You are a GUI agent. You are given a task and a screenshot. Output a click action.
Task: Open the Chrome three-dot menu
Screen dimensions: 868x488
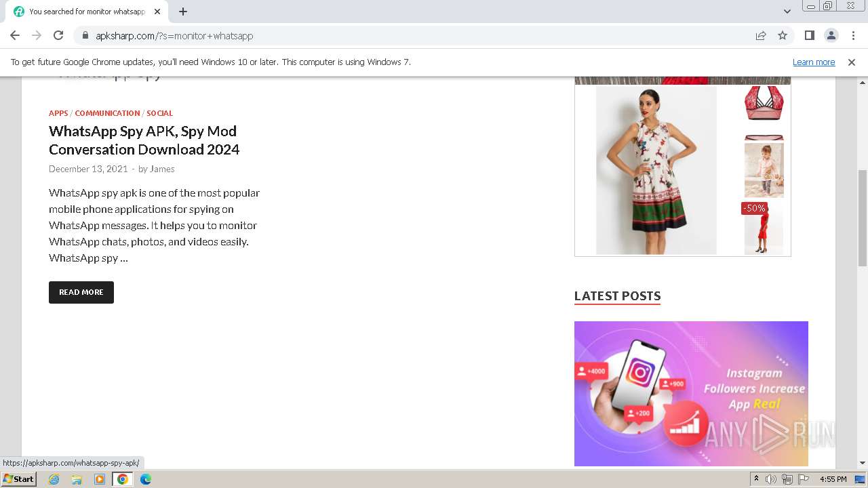853,36
